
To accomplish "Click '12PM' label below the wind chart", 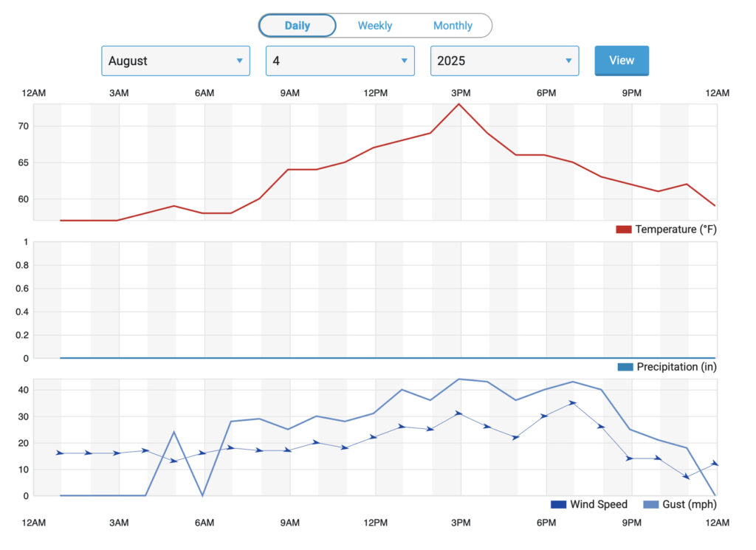I will (376, 523).
